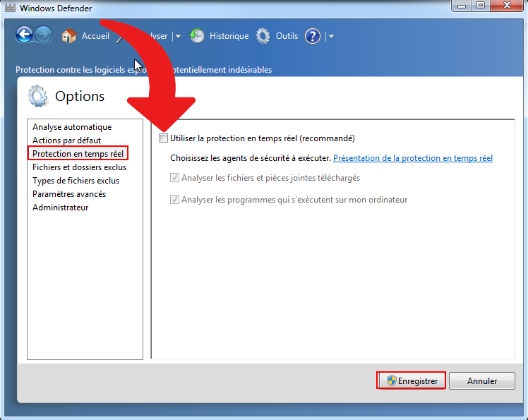
Task: Click the Historique clock icon
Action: click(197, 36)
